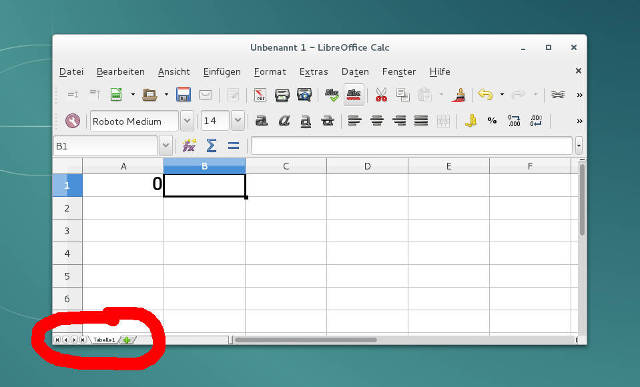Image resolution: width=640 pixels, height=387 pixels.
Task: Open the Fenster menu
Action: [x=399, y=72]
